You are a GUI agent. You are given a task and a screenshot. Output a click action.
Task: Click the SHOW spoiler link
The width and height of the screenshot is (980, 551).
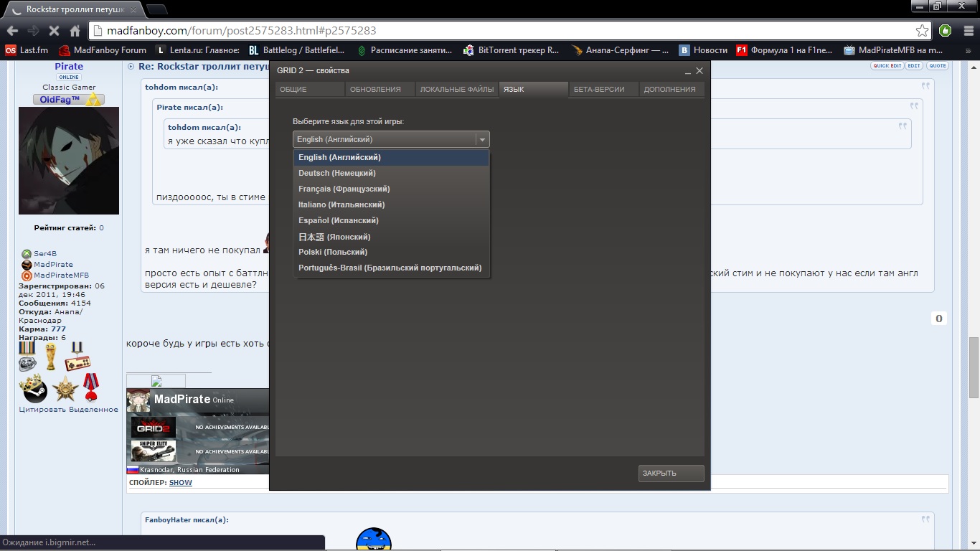181,483
